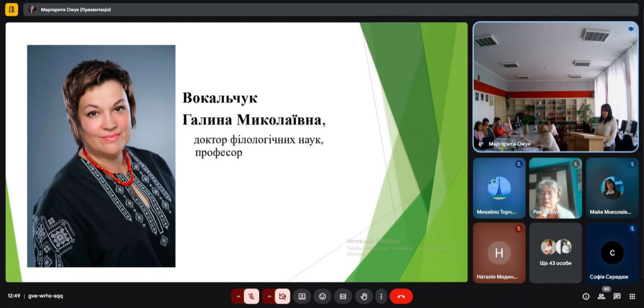The width and height of the screenshot is (644, 308).
Task: Turn on the camera
Action: [x=282, y=296]
